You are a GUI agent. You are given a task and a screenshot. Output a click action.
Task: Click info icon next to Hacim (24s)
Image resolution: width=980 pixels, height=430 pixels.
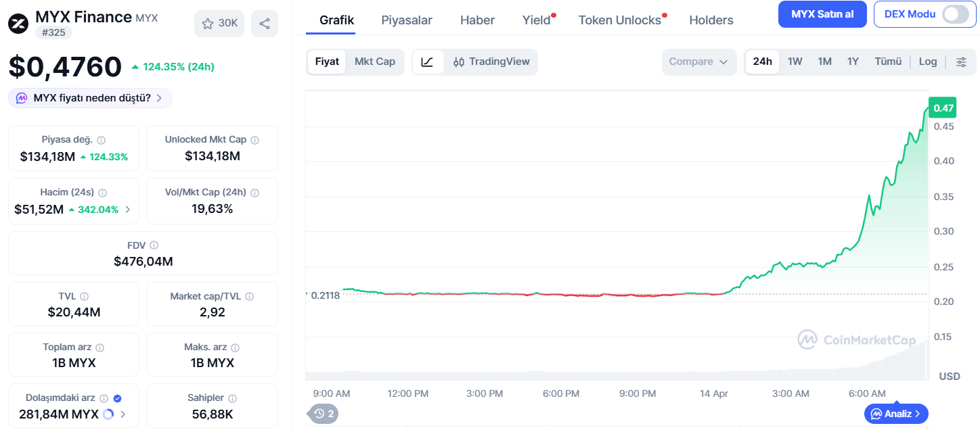tap(102, 193)
